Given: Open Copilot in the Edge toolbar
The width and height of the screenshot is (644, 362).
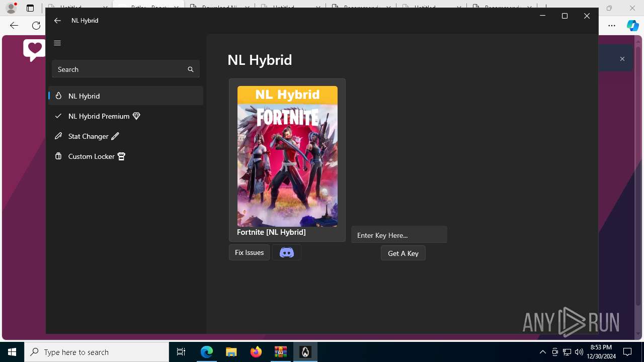Looking at the screenshot, I should click(x=632, y=25).
